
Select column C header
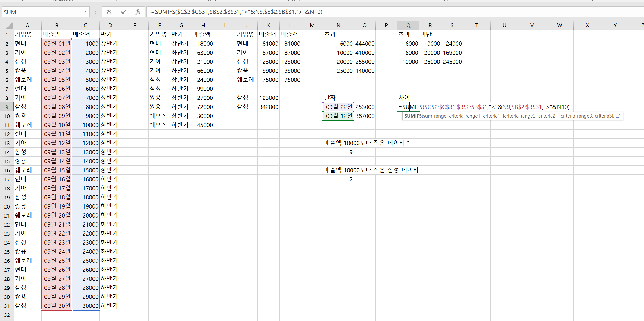tap(85, 25)
